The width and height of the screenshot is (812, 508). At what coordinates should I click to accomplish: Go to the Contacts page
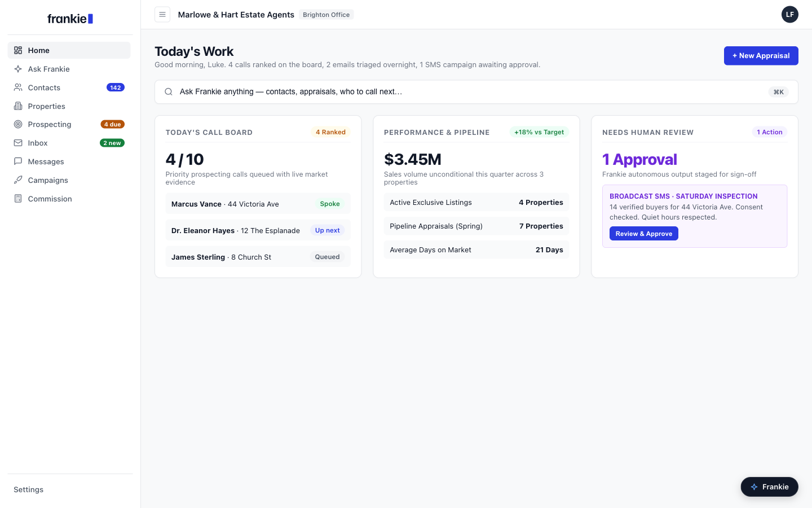tap(69, 87)
